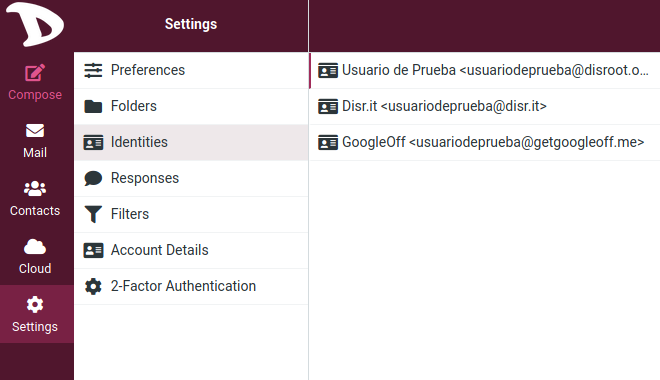Open 2-Factor Authentication settings
660x380 pixels.
191,286
